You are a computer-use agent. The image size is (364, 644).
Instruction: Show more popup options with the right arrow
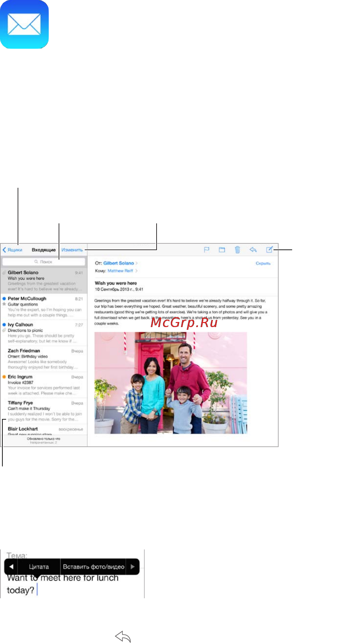point(133,566)
